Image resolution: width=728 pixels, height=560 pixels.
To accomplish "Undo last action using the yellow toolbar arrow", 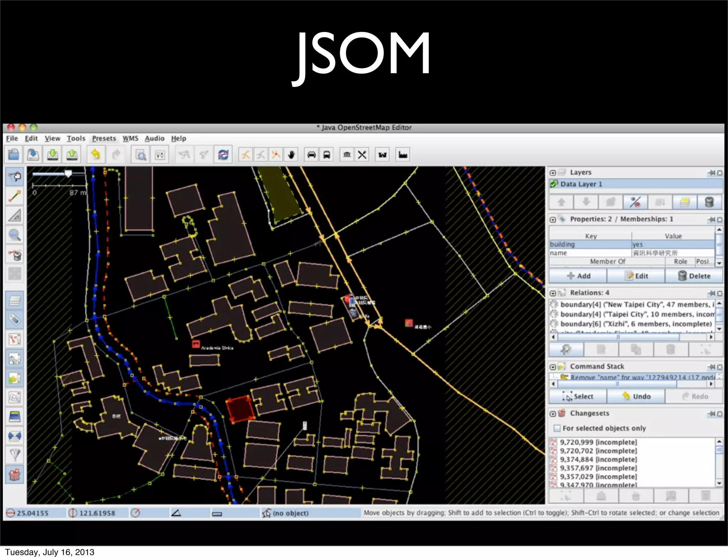I will click(96, 155).
